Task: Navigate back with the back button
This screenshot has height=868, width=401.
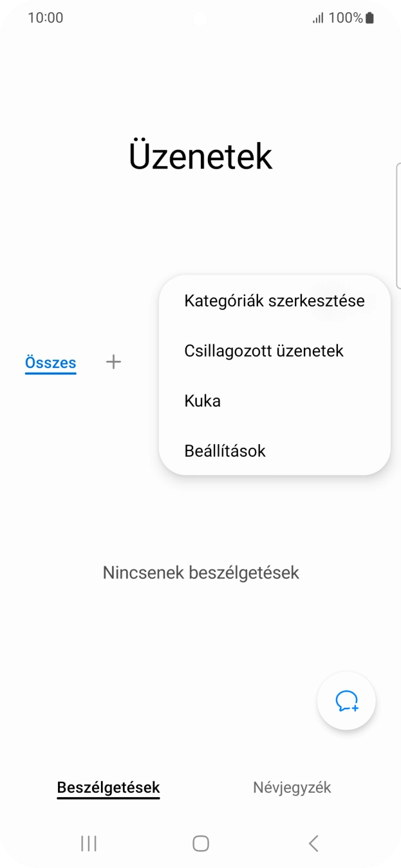Action: pos(313,843)
